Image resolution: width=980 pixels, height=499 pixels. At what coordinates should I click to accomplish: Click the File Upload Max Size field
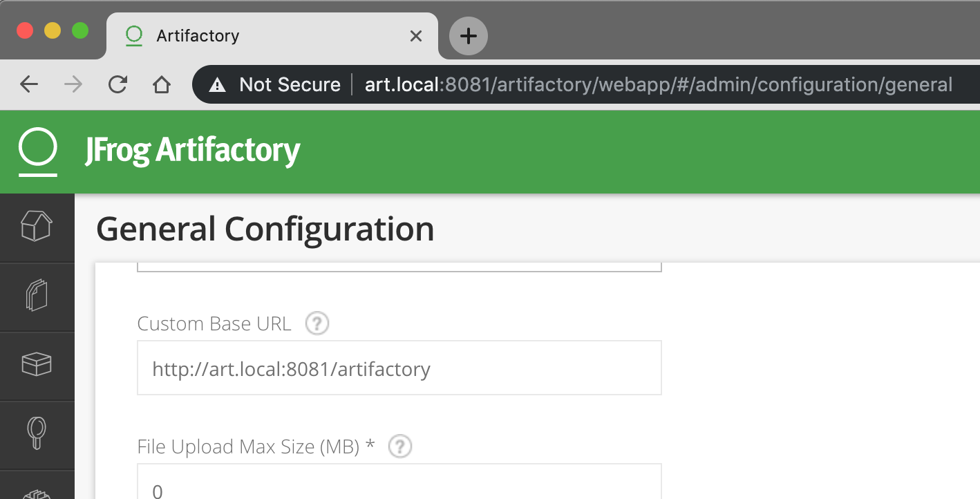[399, 482]
